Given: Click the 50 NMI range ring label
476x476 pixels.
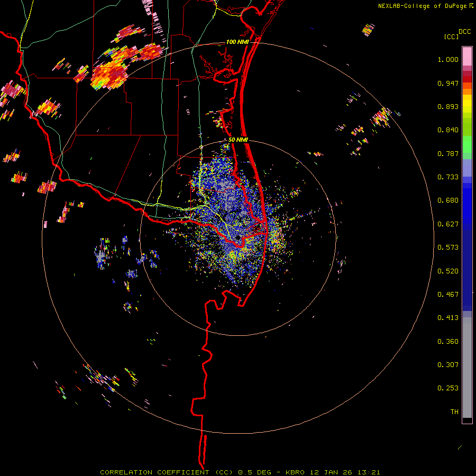Looking at the screenshot, I should point(238,140).
